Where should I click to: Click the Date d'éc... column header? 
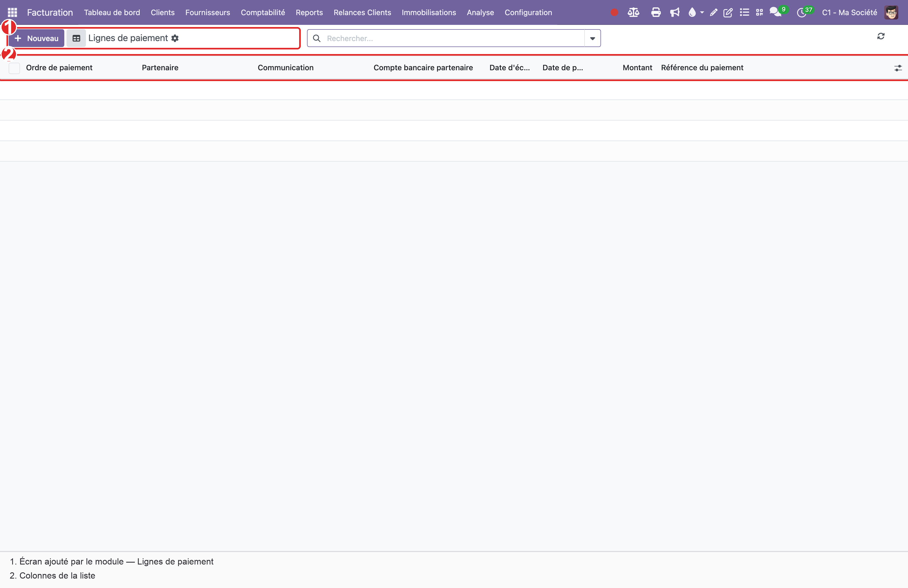509,68
